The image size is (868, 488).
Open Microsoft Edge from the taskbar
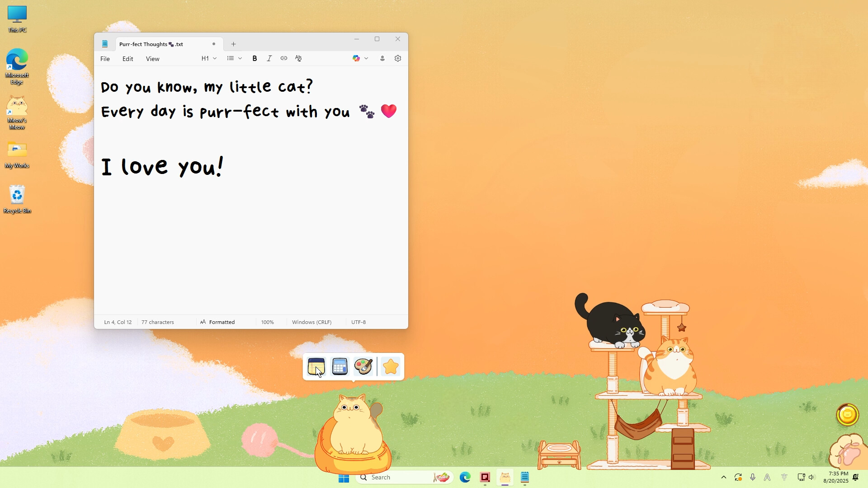coord(465,477)
